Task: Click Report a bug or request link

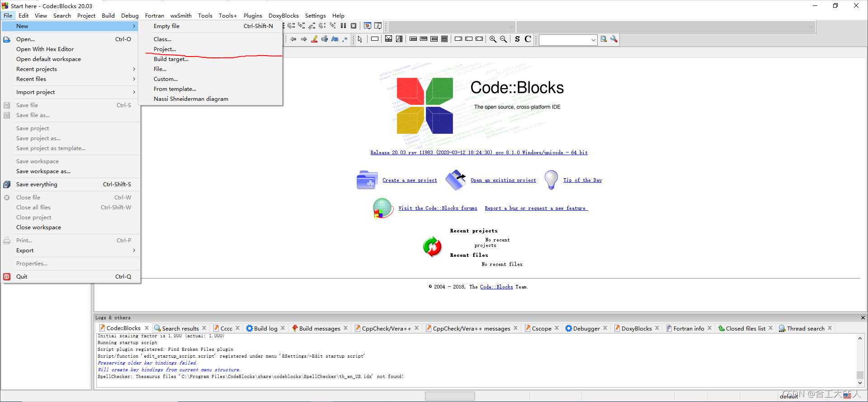Action: [536, 208]
